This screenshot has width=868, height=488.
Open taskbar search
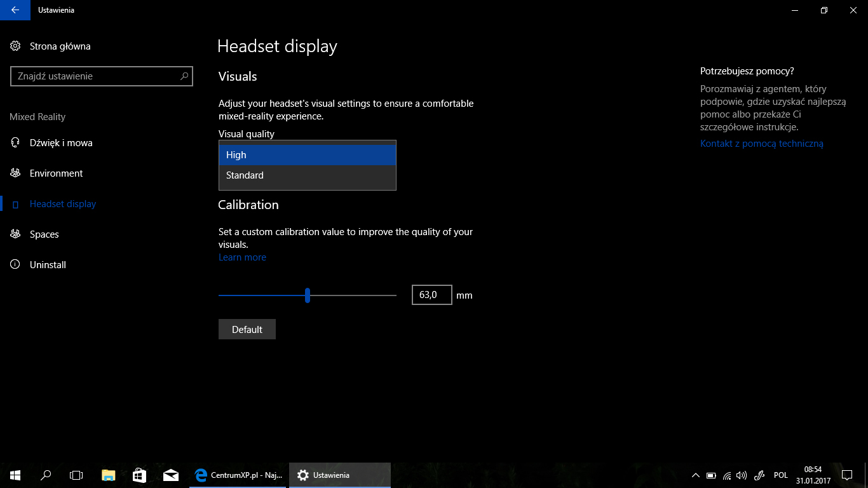click(x=46, y=475)
